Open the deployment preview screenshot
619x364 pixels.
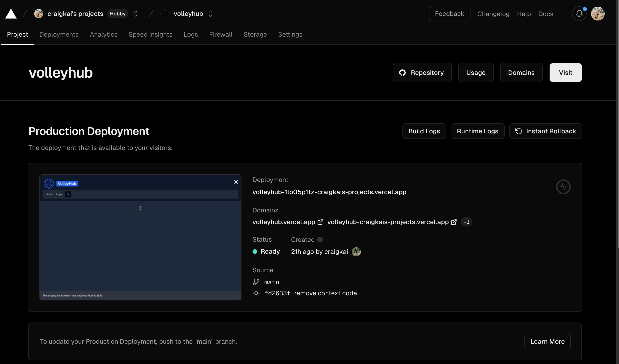click(x=140, y=238)
